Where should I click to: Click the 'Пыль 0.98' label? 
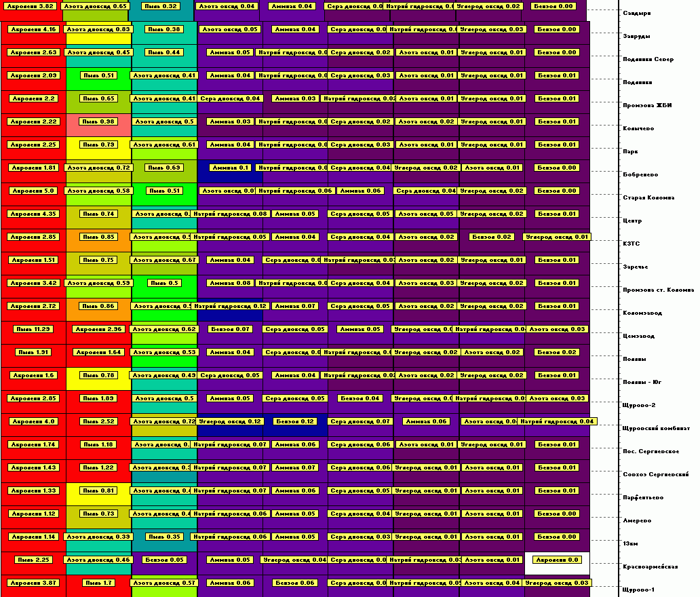click(98, 121)
